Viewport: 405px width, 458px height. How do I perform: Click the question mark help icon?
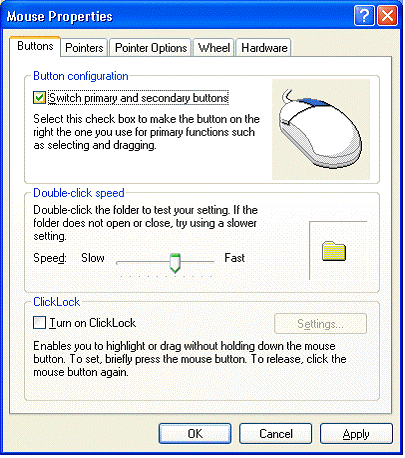pyautogui.click(x=364, y=16)
